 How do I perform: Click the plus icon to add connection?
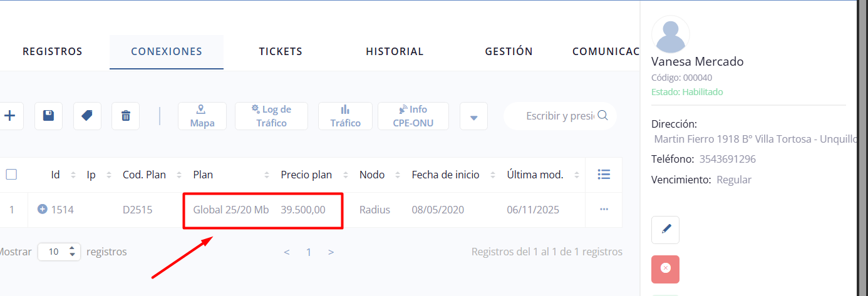[x=10, y=116]
